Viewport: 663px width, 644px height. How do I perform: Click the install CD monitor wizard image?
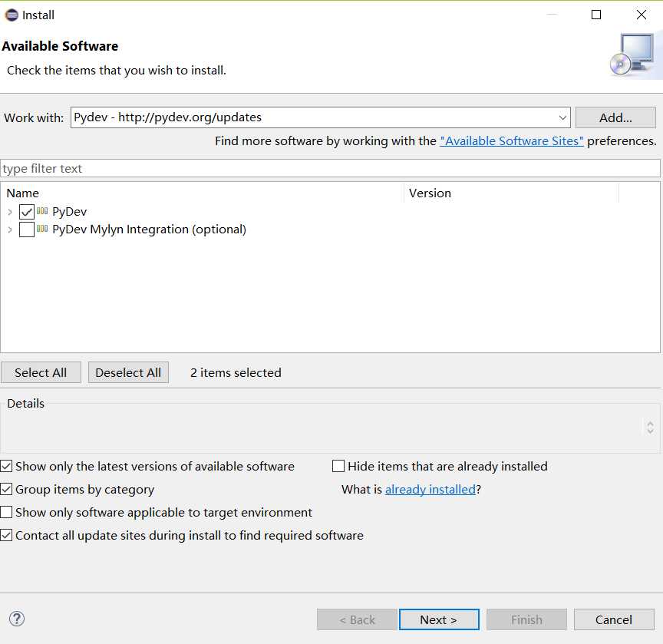coord(635,54)
